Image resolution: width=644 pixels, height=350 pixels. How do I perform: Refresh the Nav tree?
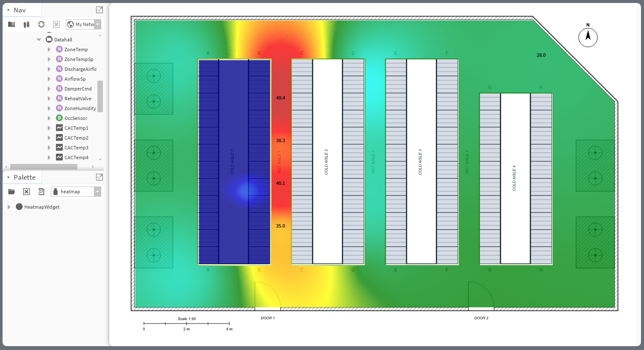[x=41, y=24]
